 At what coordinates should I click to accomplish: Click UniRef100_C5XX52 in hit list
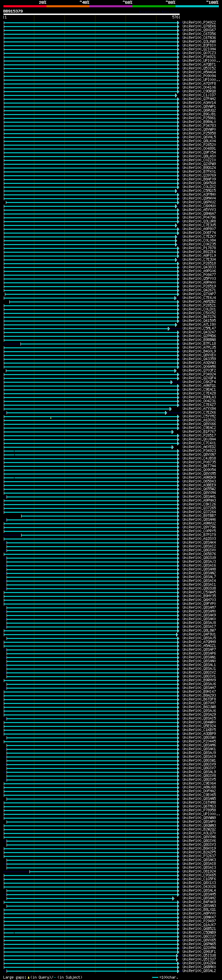click(x=199, y=313)
